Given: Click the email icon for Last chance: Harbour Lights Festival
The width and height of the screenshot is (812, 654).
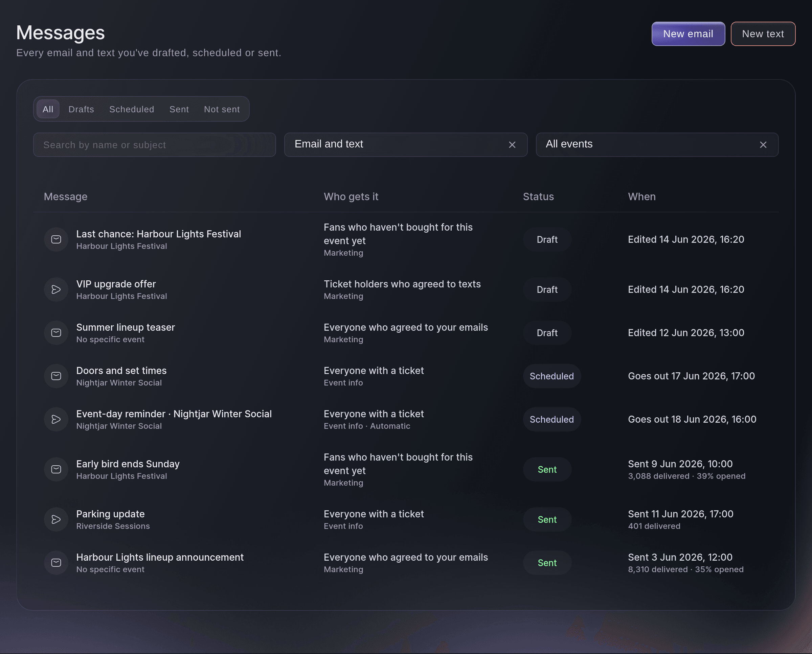Looking at the screenshot, I should (x=56, y=240).
